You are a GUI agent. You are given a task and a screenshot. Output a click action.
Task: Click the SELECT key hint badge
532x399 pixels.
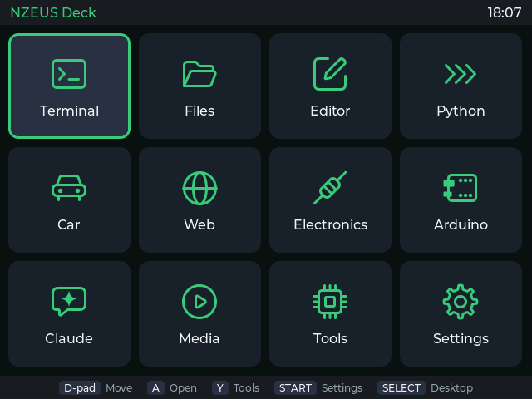pos(401,388)
